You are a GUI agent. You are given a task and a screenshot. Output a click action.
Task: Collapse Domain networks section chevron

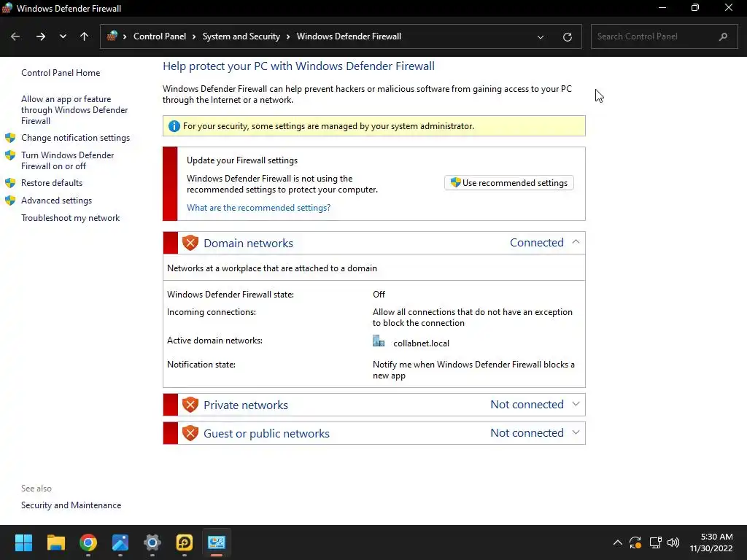[576, 242]
